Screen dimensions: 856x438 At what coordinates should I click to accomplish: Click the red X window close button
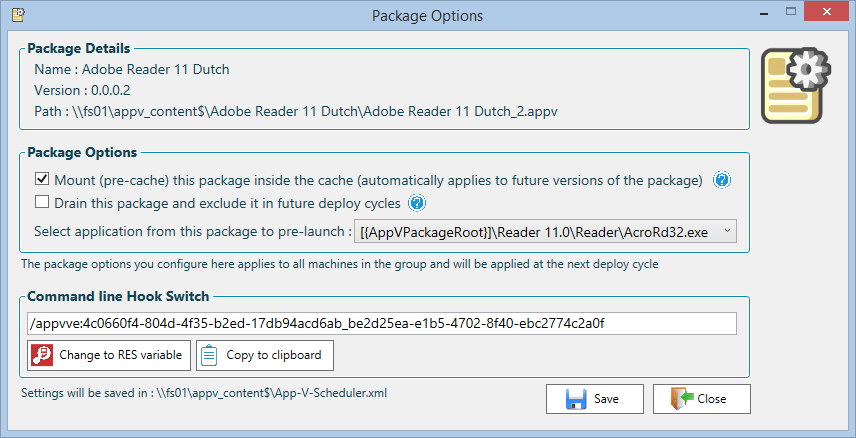[x=829, y=15]
